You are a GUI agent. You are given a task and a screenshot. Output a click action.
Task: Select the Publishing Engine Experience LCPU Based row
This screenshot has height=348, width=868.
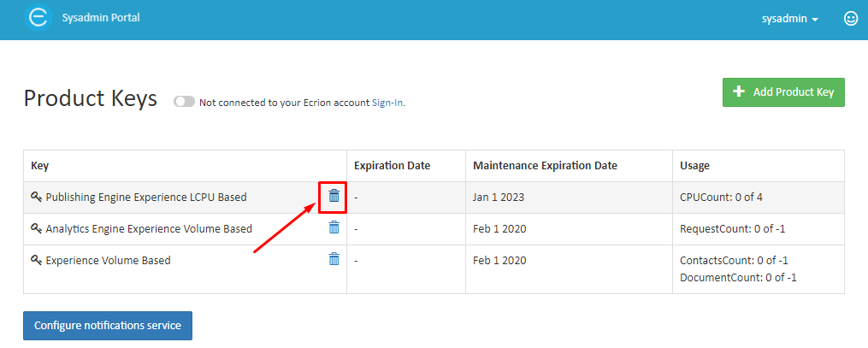coord(434,197)
